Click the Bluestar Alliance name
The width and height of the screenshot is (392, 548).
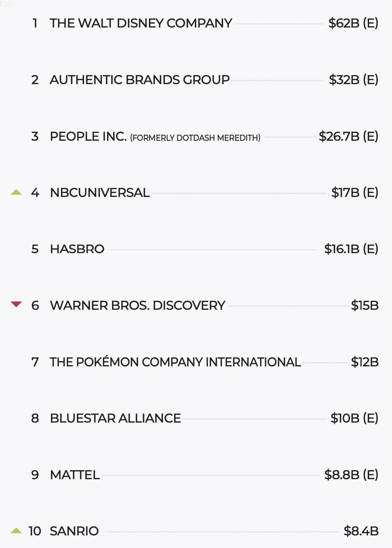pos(115,418)
